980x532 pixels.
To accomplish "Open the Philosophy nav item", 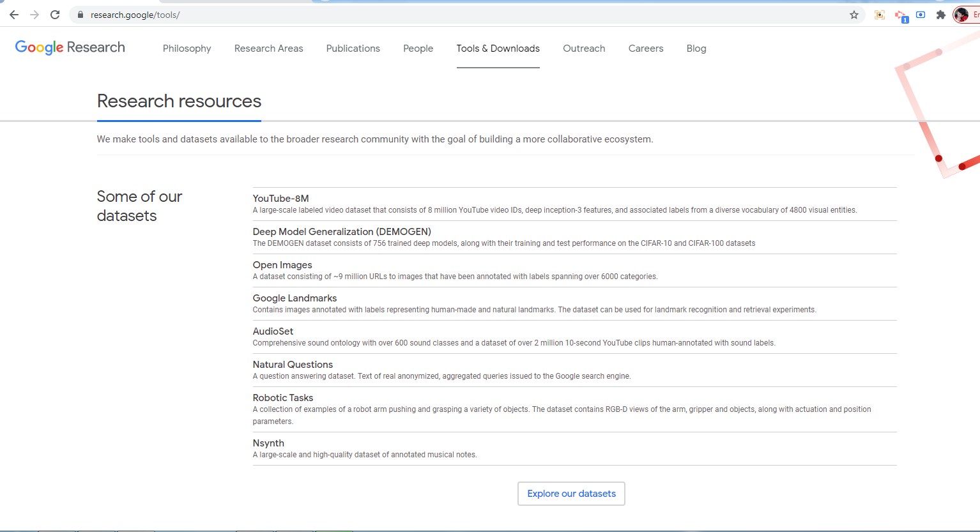I will tap(187, 49).
